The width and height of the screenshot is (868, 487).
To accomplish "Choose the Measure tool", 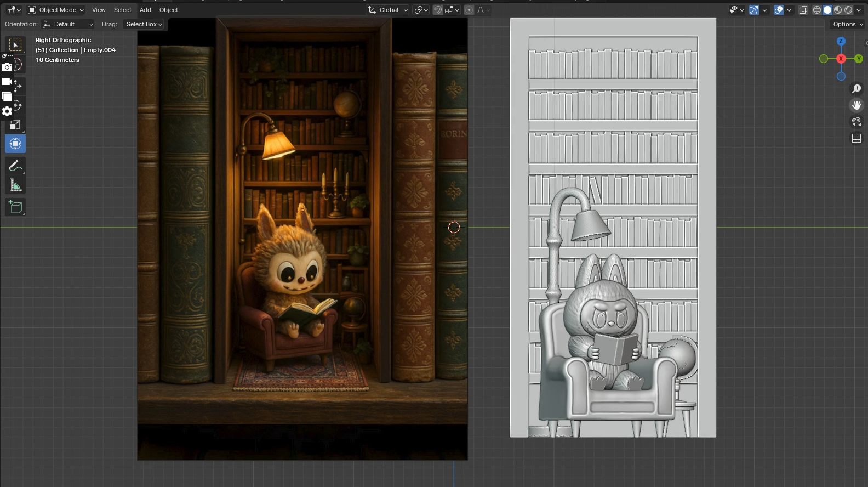I will tap(15, 186).
